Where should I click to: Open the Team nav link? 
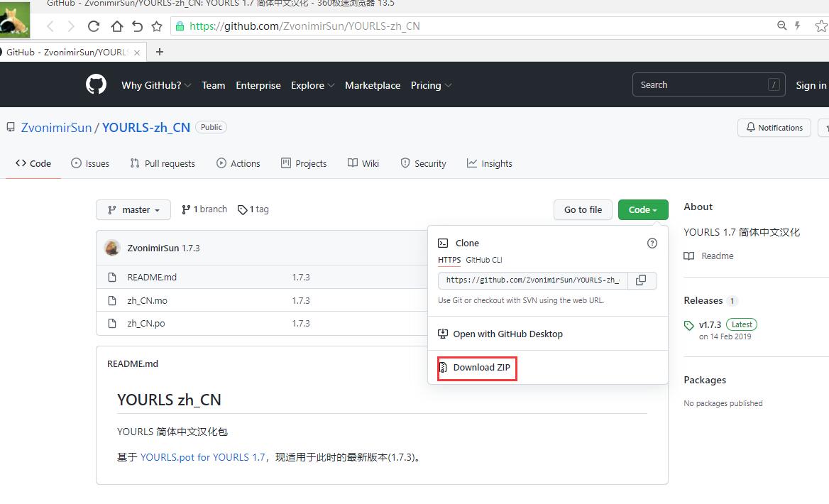(x=214, y=85)
